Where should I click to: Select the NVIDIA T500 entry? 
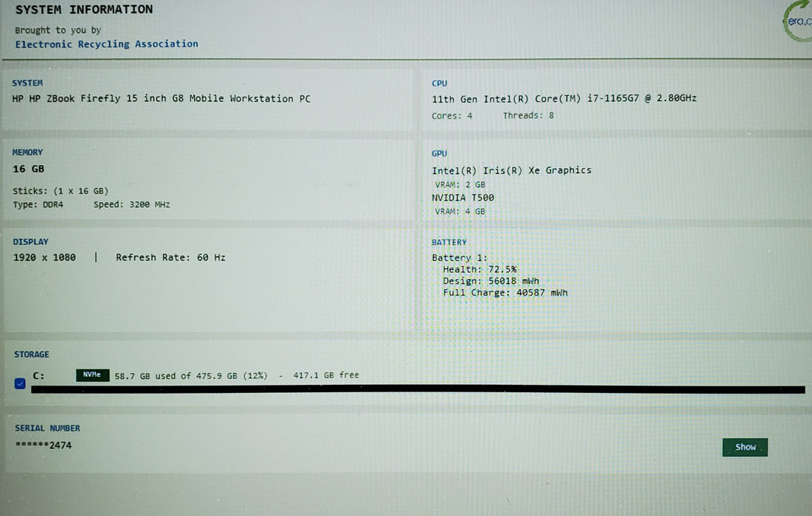click(463, 198)
